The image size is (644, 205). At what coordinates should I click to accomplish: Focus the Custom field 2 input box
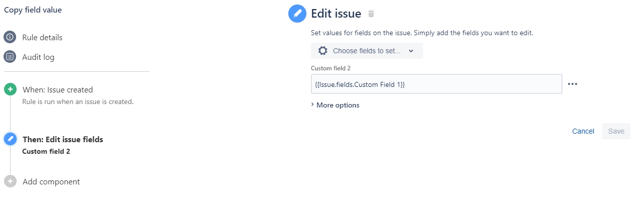click(x=436, y=84)
